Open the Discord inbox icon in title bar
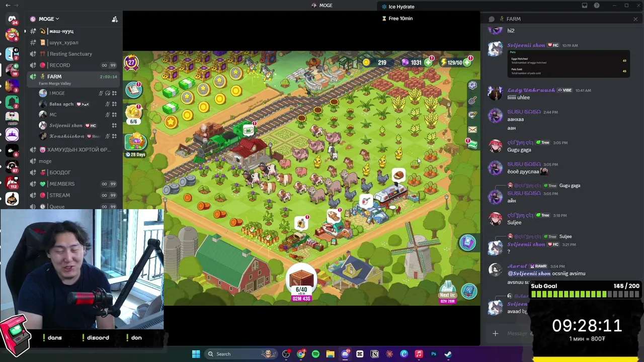This screenshot has width=644, height=362. pos(585,6)
